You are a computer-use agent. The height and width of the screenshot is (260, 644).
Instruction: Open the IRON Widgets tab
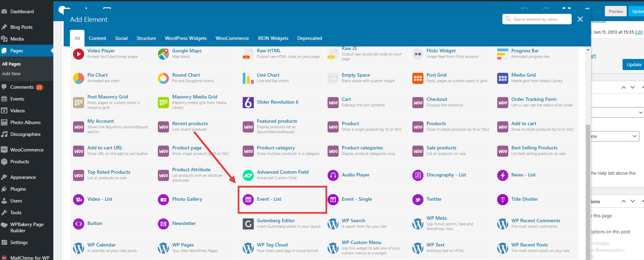[273, 38]
